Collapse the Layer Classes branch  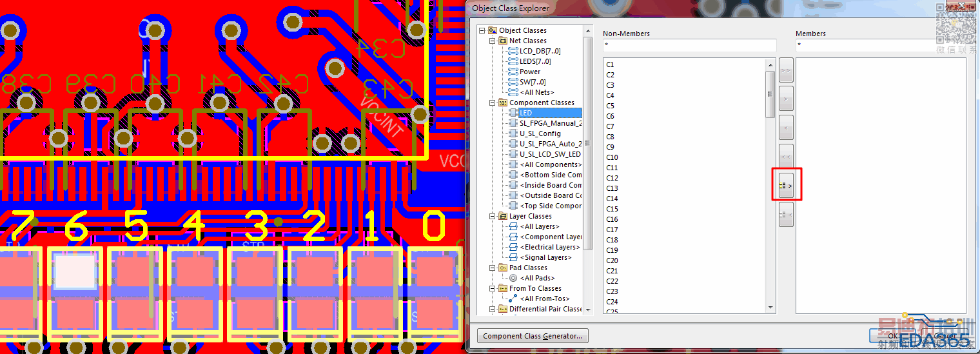[x=492, y=216]
